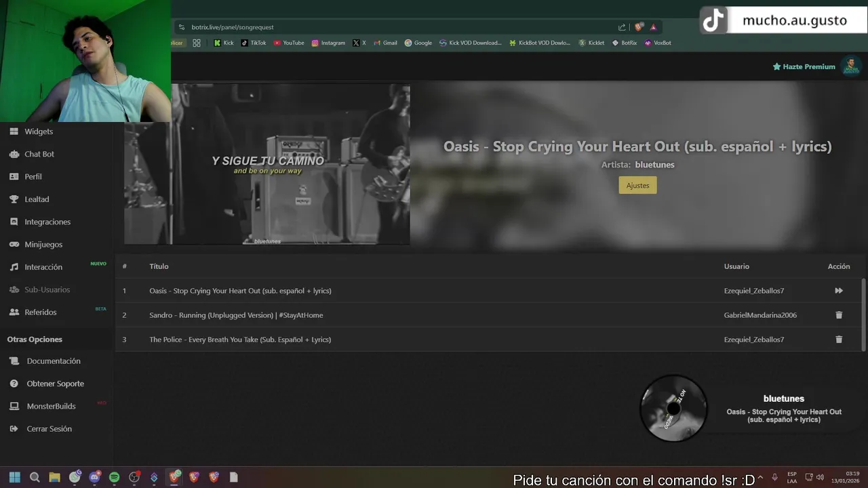This screenshot has height=488, width=868.
Task: Click the Ajustes button
Action: point(637,185)
